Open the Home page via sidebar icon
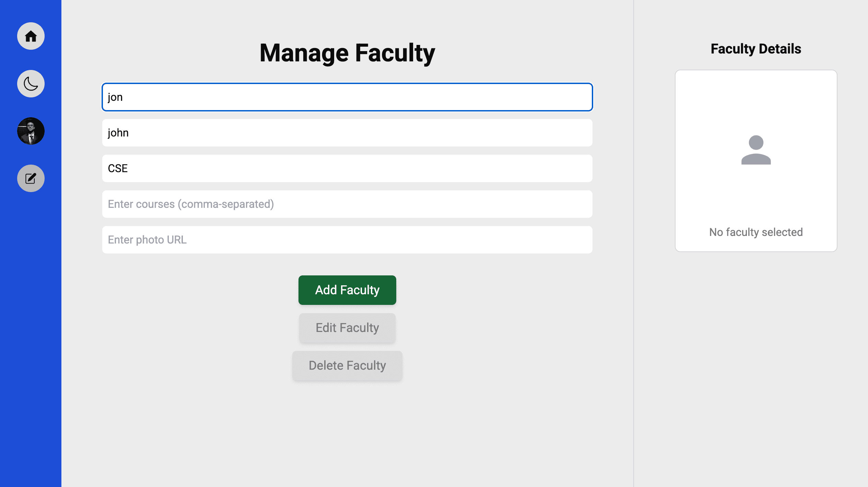Image resolution: width=868 pixels, height=487 pixels. 31,36
